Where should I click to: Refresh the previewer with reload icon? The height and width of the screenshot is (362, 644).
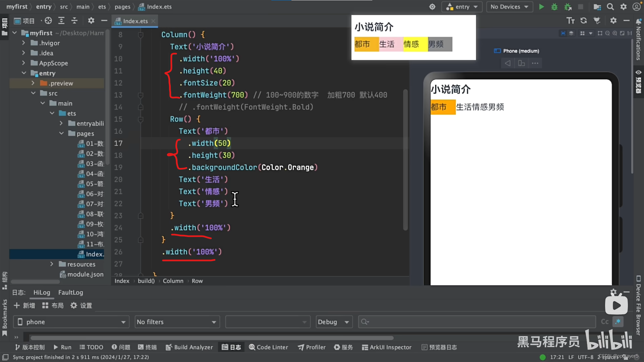click(x=584, y=21)
